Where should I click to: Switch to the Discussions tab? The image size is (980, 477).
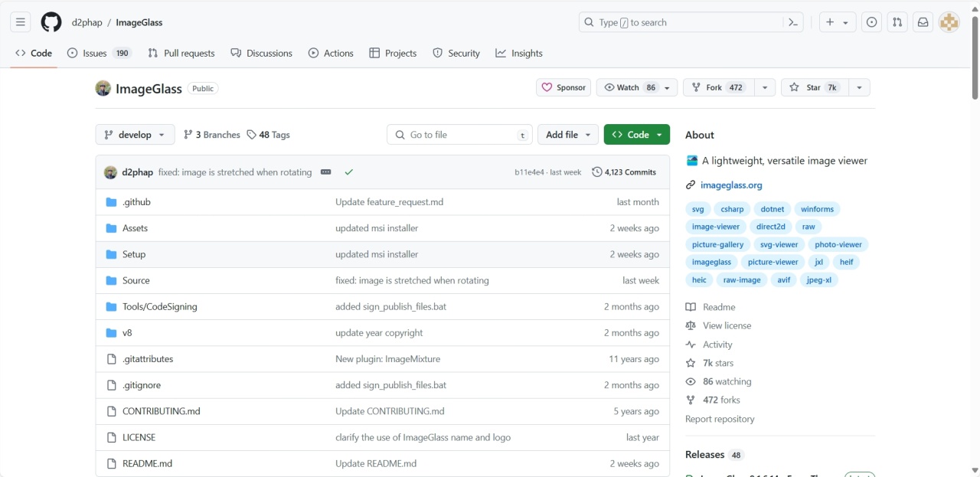[x=262, y=54]
